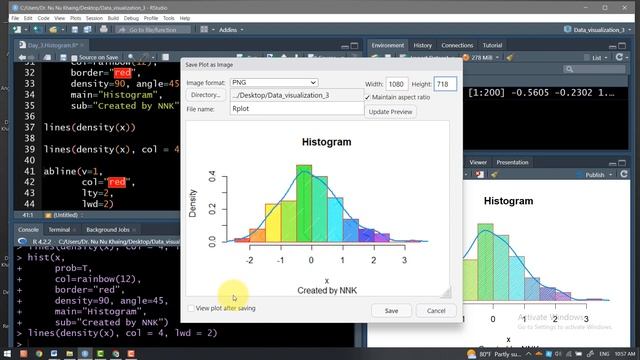Screen dimensions: 640x360
Task: Open File Explorer from the taskbar
Action: click(x=69, y=353)
